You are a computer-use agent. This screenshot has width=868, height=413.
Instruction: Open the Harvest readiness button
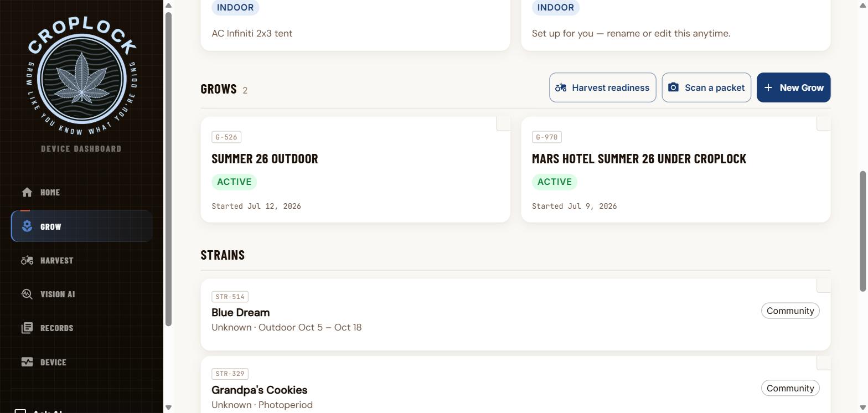(602, 87)
